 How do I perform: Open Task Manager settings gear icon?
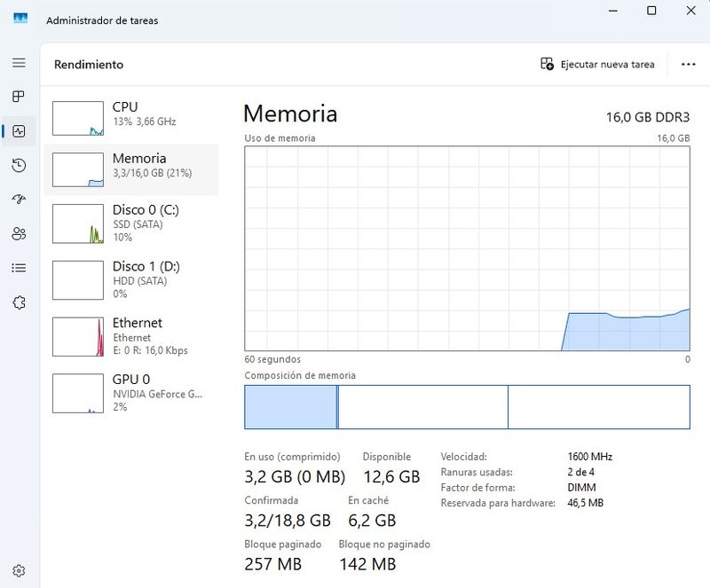(19, 571)
